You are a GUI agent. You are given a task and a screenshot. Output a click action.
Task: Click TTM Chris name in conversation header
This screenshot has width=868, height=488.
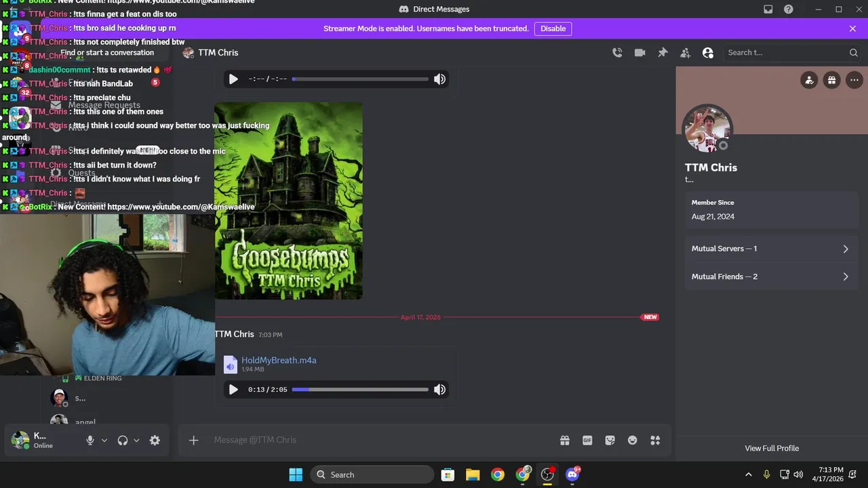(x=218, y=53)
